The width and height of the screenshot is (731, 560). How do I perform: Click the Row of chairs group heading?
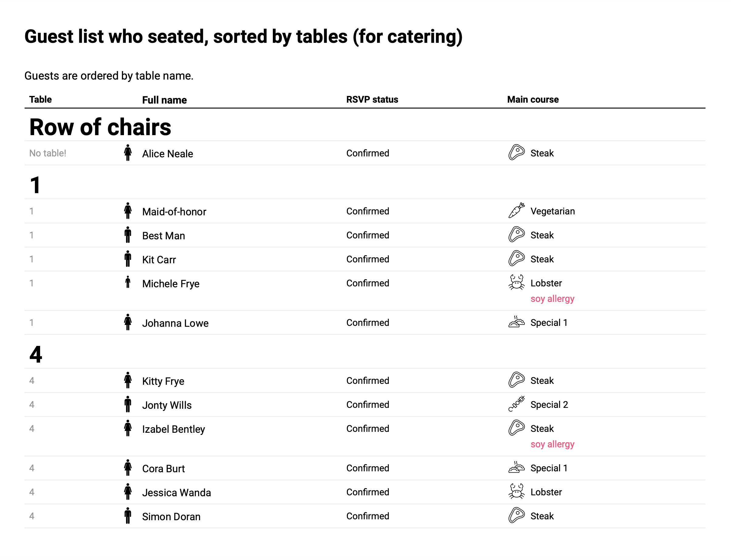pos(100,127)
